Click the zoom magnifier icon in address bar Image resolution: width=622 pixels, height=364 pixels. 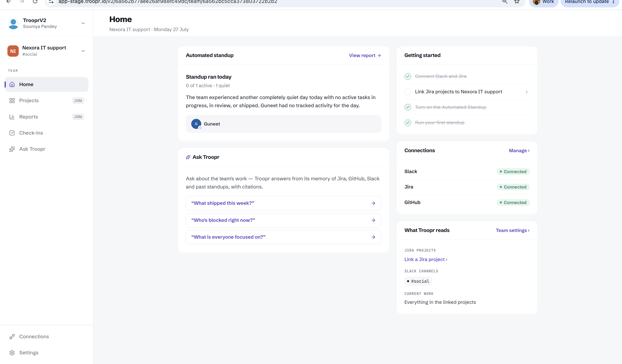[505, 1]
